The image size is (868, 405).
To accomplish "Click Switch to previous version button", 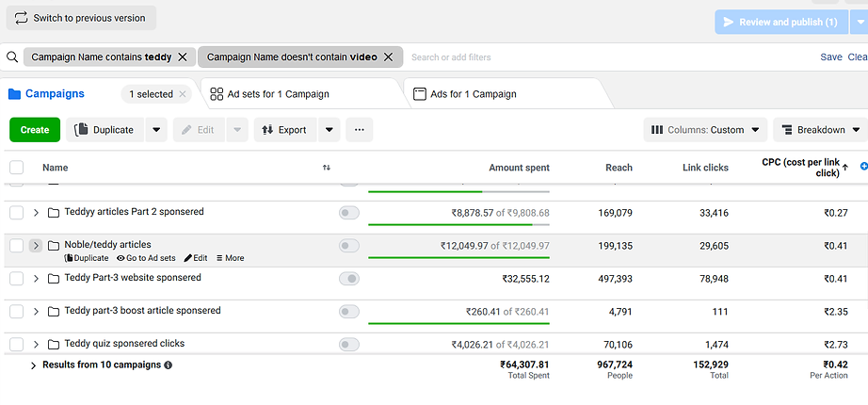I will tap(81, 18).
